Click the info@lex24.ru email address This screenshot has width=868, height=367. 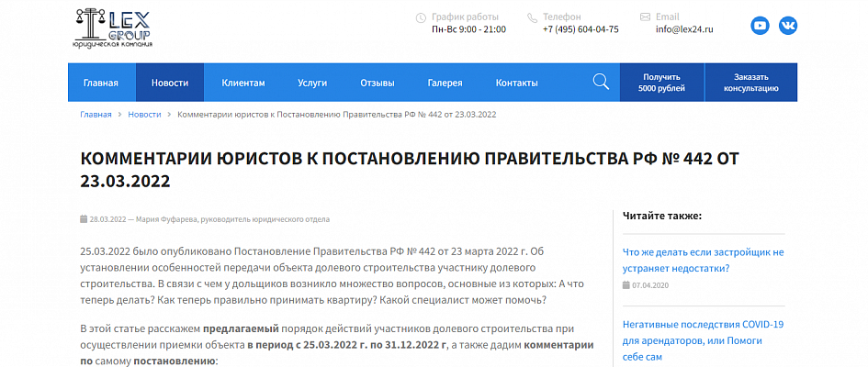pos(685,29)
